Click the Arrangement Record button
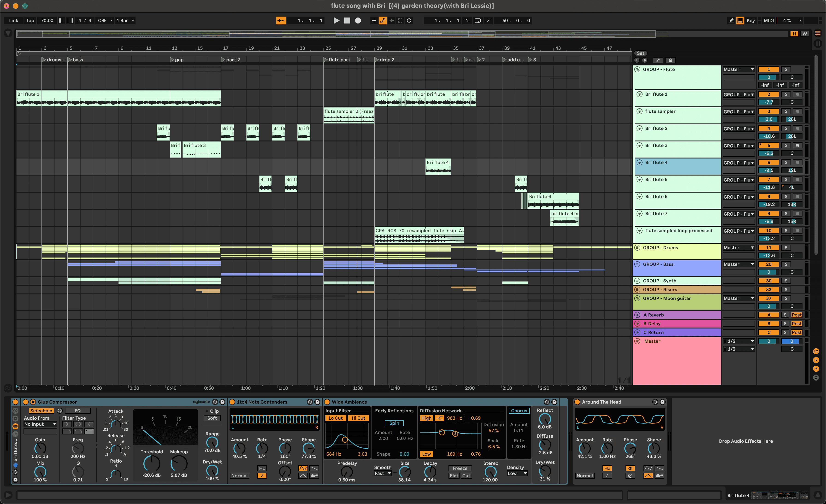 358,21
